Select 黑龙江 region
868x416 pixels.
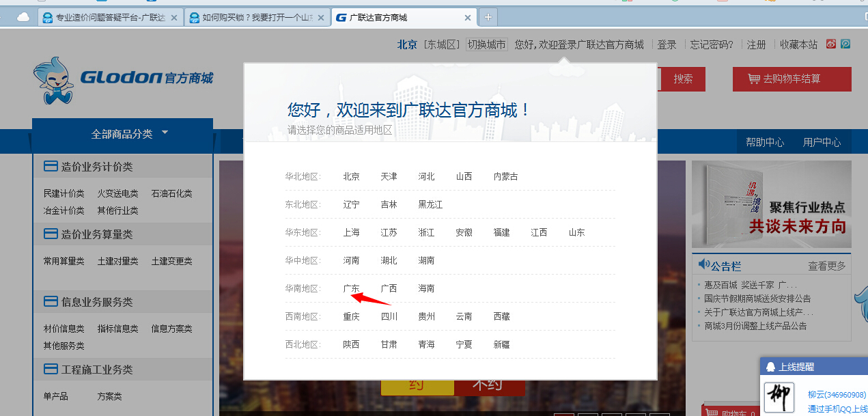coord(430,204)
